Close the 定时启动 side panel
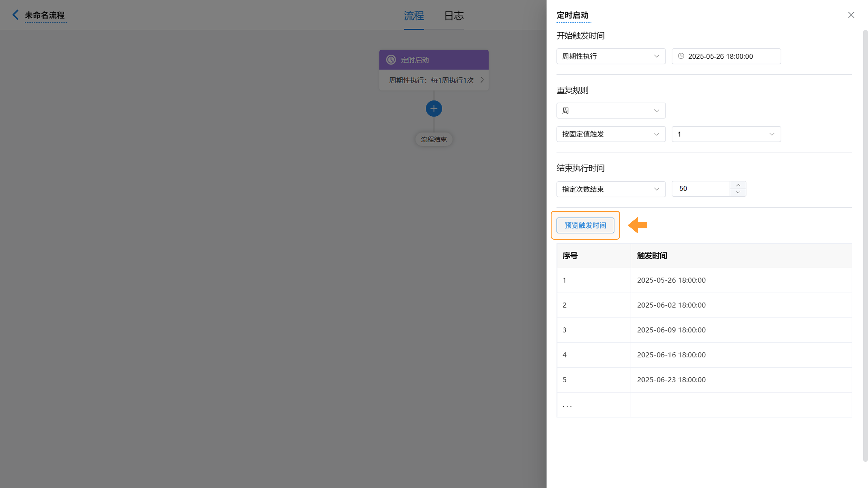Viewport: 868px width, 488px height. pos(851,15)
